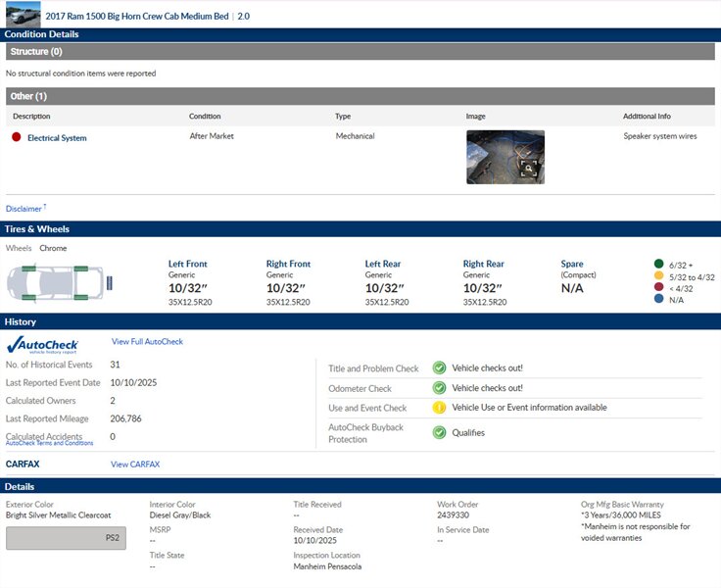The height and width of the screenshot is (588, 721).
Task: Click the magnifier icon on the image
Action: [529, 169]
